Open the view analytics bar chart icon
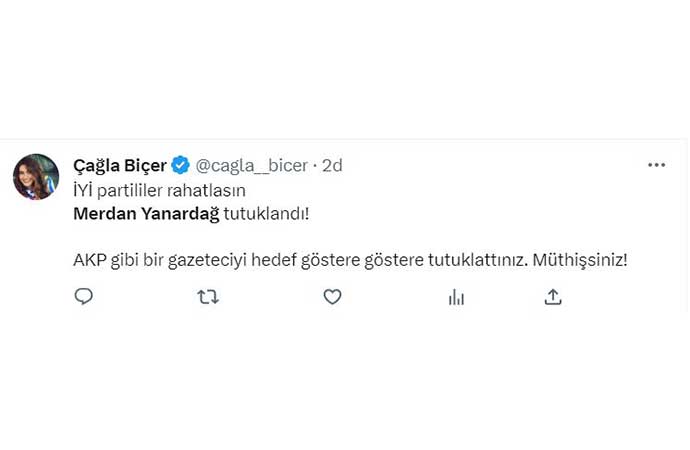 coord(456,297)
